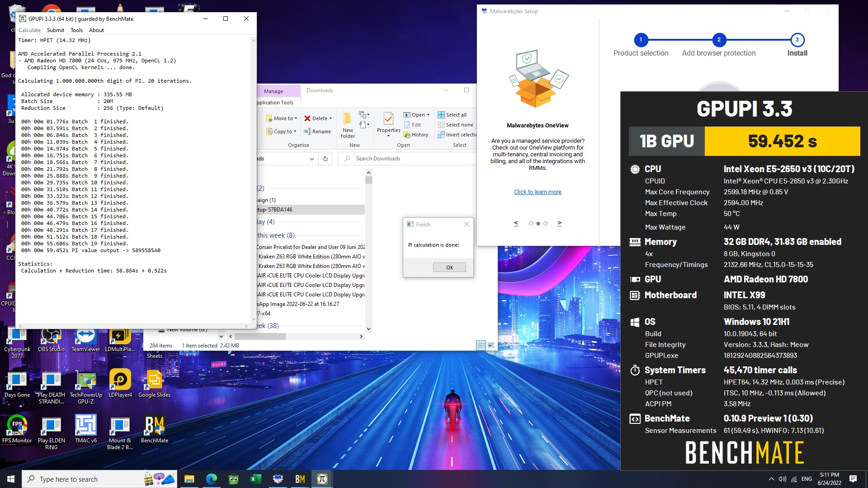Select the FPS Monitor desktop icon

point(17,430)
